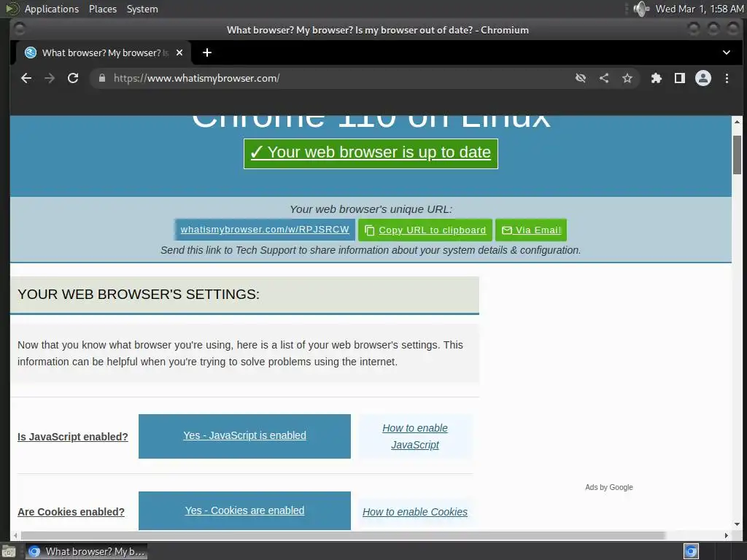Open the System menu
Viewport: 747px width, 560px height.
(x=142, y=9)
